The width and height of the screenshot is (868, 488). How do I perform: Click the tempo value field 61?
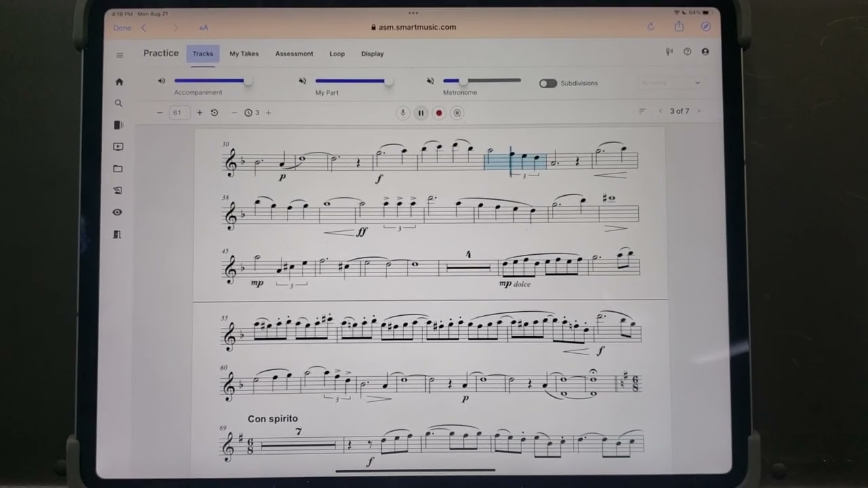click(179, 113)
